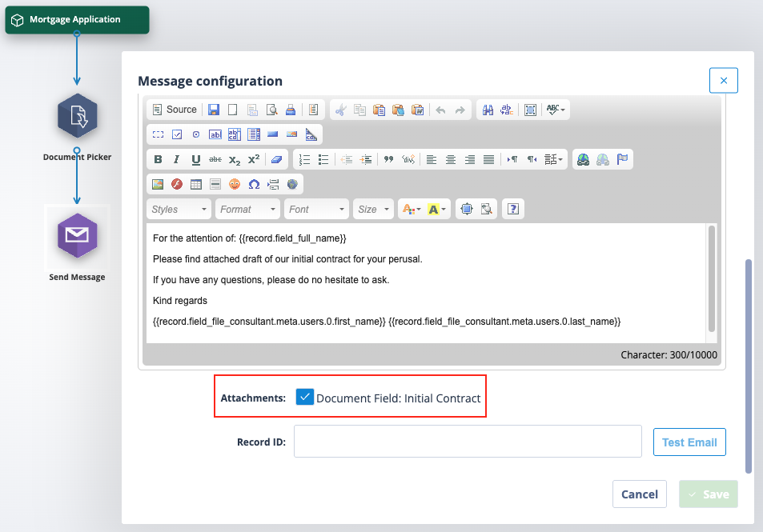Open the Background Color picker
The height and width of the screenshot is (532, 763).
tap(436, 209)
